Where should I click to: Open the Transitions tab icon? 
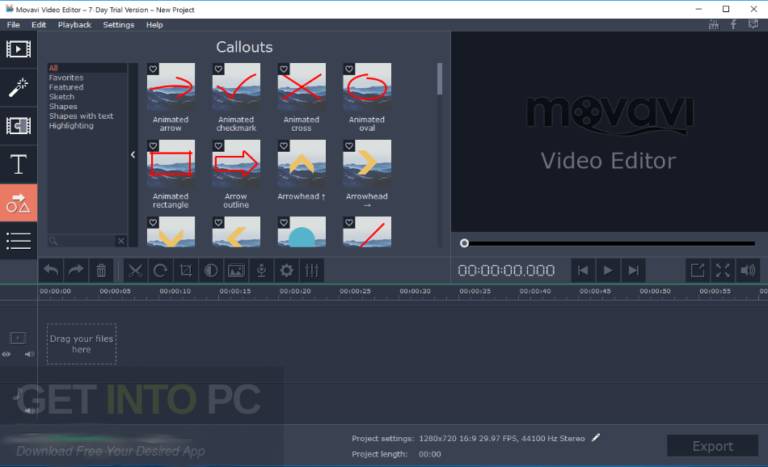(18, 126)
